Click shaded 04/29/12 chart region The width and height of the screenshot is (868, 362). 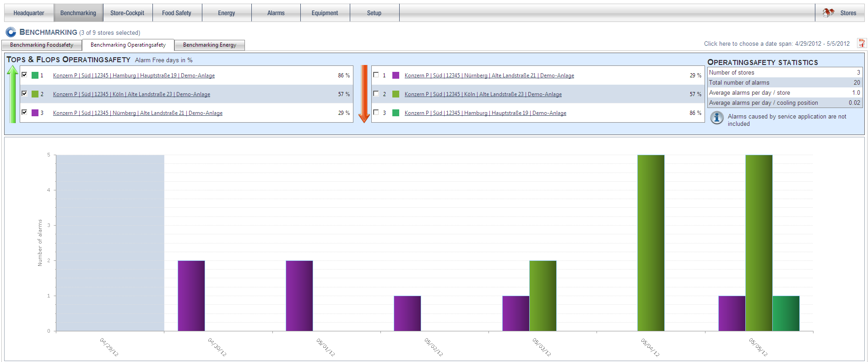point(110,243)
